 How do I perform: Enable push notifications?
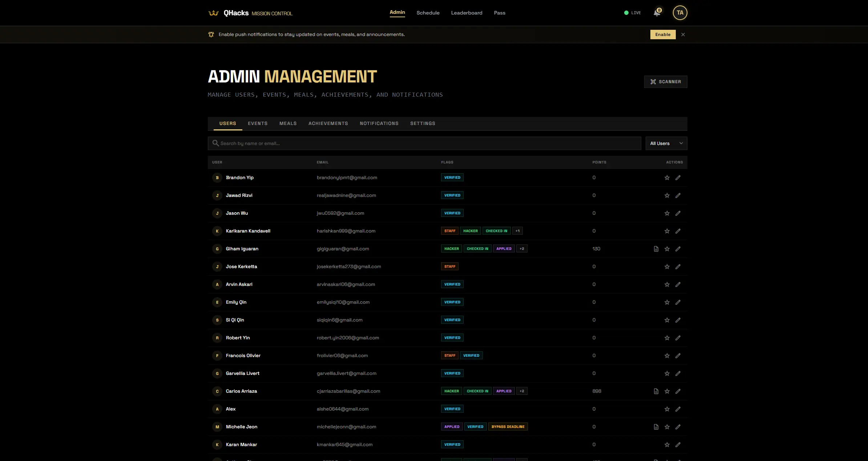click(x=662, y=34)
